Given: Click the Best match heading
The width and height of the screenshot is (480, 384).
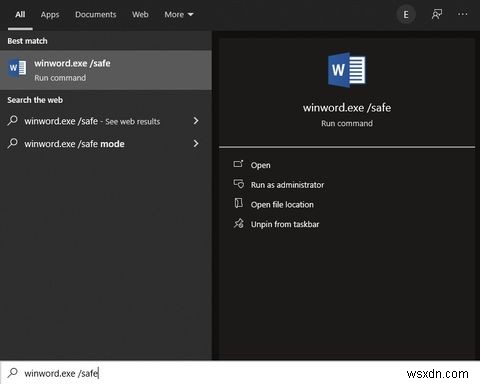Looking at the screenshot, I should 27,41.
